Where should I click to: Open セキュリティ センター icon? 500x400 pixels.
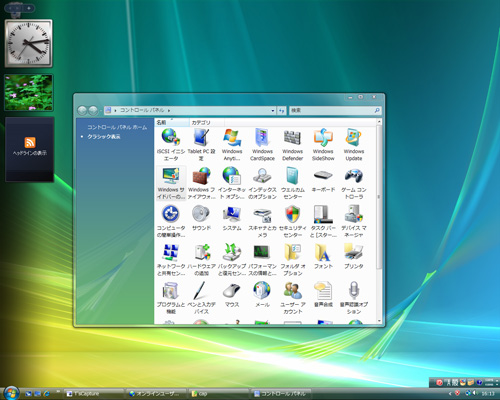tap(293, 221)
